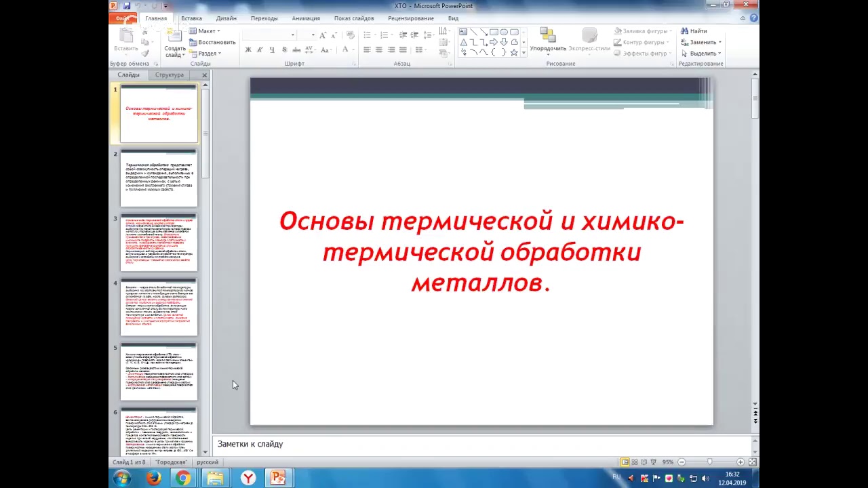Open the Файл backstage button

click(124, 18)
